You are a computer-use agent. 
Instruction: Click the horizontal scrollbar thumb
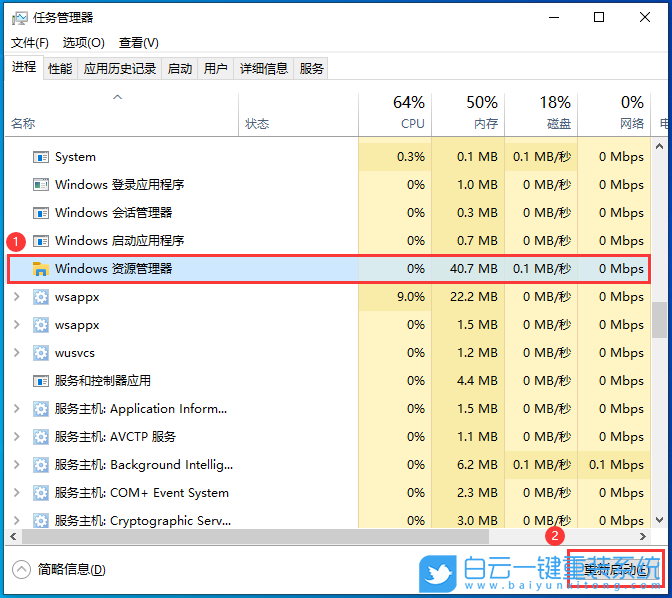[255, 536]
